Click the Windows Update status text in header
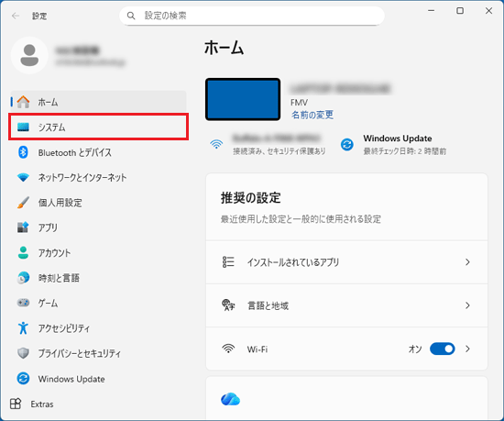 pos(398,138)
